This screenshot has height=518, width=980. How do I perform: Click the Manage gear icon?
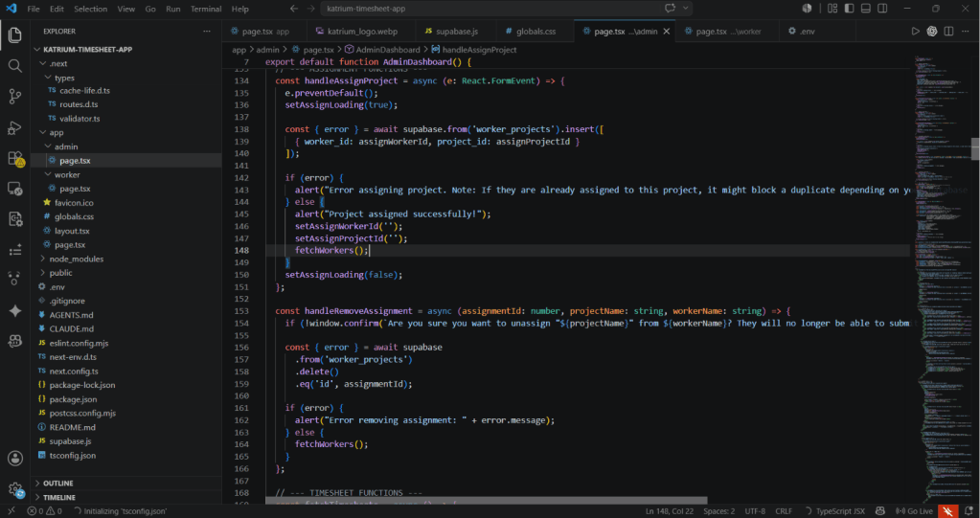point(15,489)
